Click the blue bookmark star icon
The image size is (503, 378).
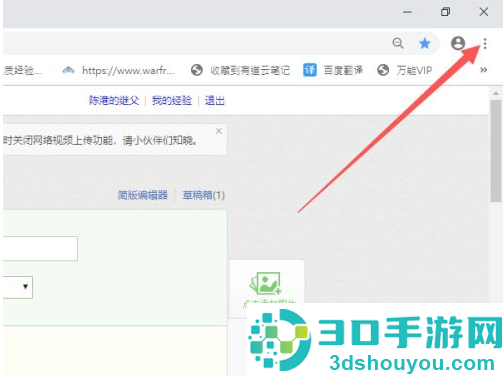pos(425,43)
